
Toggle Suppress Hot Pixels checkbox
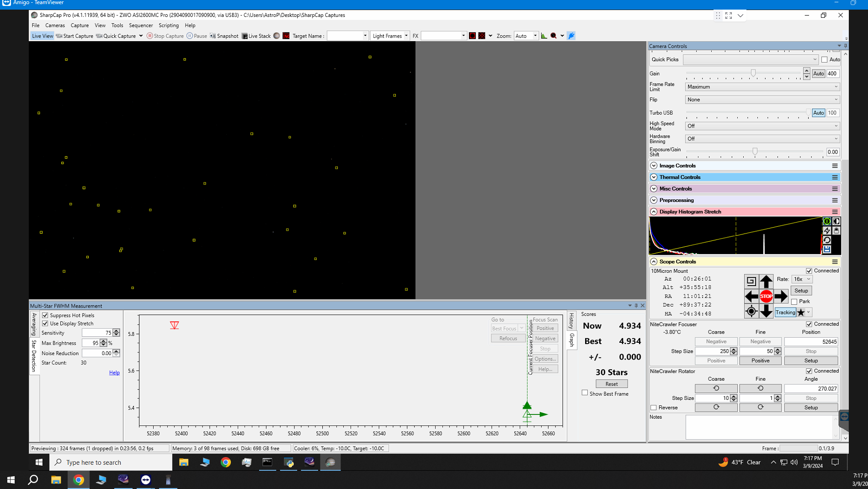(45, 315)
